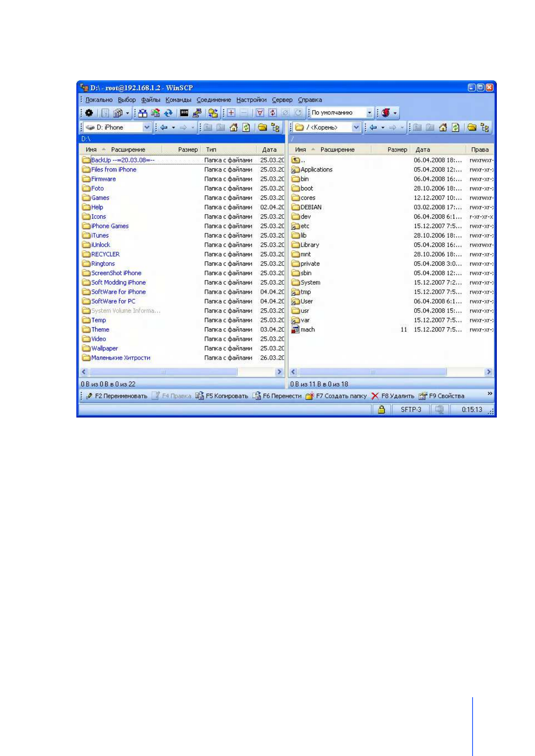
Task: Click the remote horizontal scrollbar thumb
Action: pos(373,372)
